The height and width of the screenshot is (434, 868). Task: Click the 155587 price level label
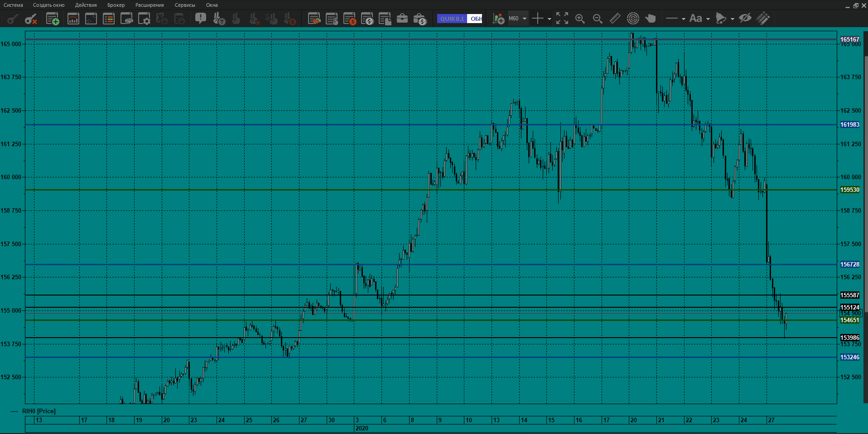coord(850,295)
